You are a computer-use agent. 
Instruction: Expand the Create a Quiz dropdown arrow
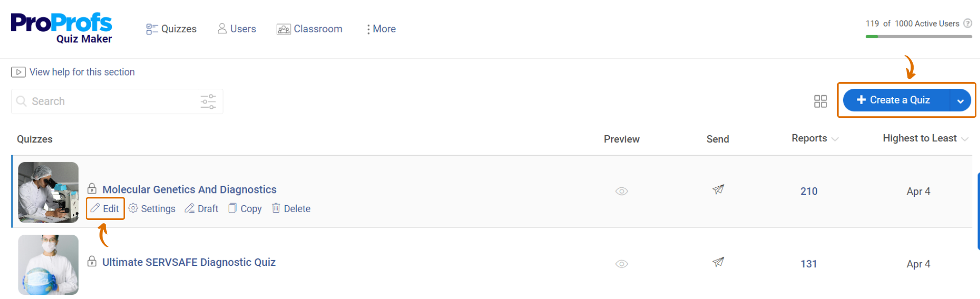960,101
